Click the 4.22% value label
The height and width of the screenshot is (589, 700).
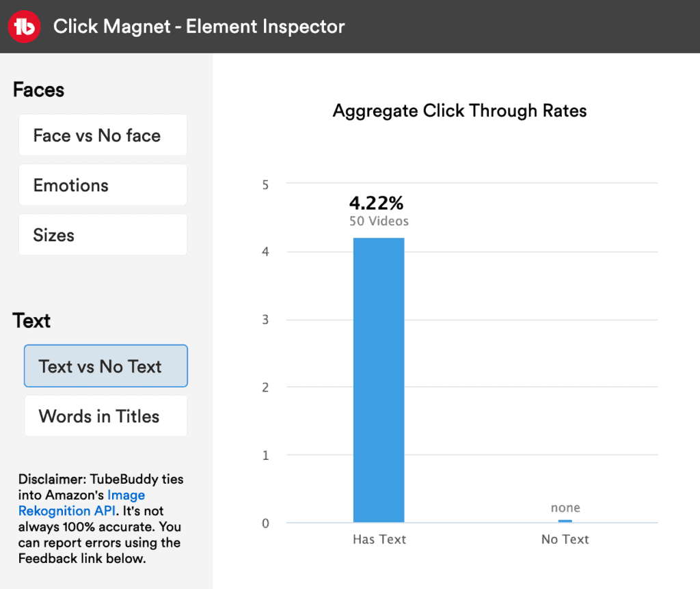tap(377, 203)
